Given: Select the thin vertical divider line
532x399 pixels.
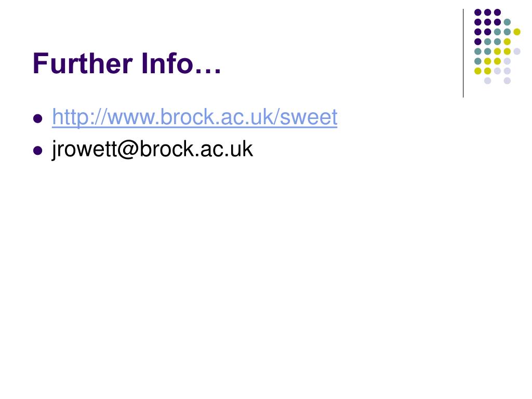Looking at the screenshot, I should pyautogui.click(x=463, y=54).
